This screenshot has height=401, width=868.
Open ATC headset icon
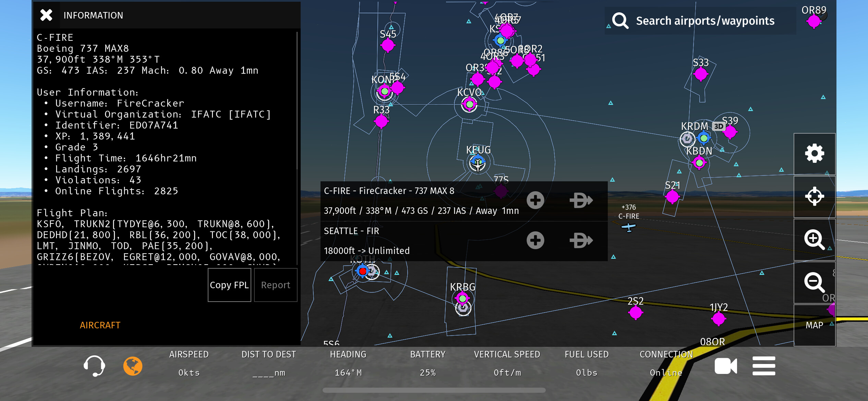coord(94,366)
